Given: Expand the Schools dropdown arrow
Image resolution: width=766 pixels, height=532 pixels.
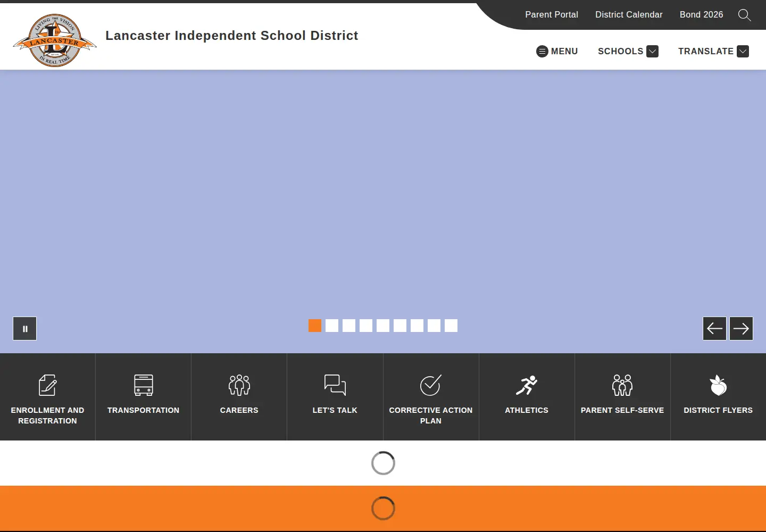Looking at the screenshot, I should pyautogui.click(x=653, y=51).
